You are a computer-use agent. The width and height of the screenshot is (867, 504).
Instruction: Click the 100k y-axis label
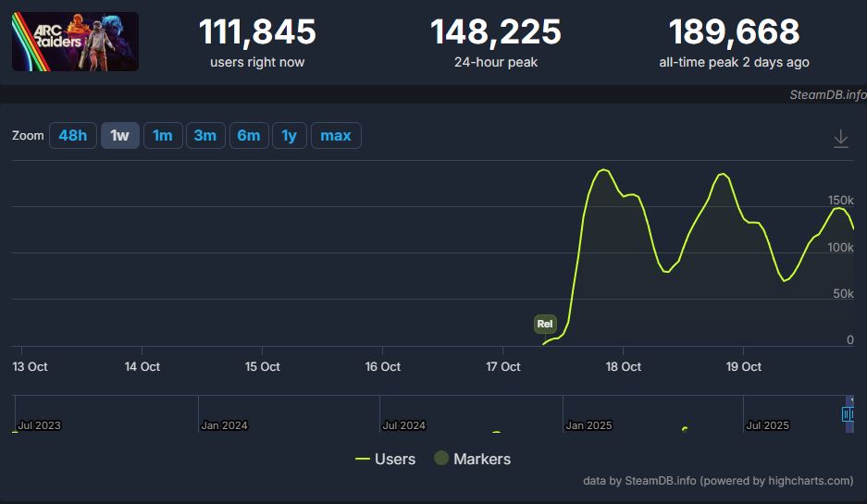click(840, 247)
